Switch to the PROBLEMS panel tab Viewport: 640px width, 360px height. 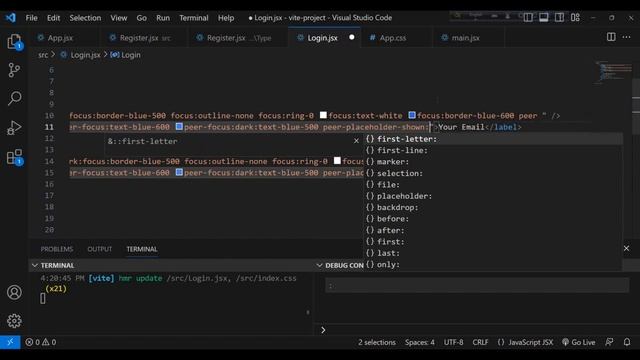[57, 249]
